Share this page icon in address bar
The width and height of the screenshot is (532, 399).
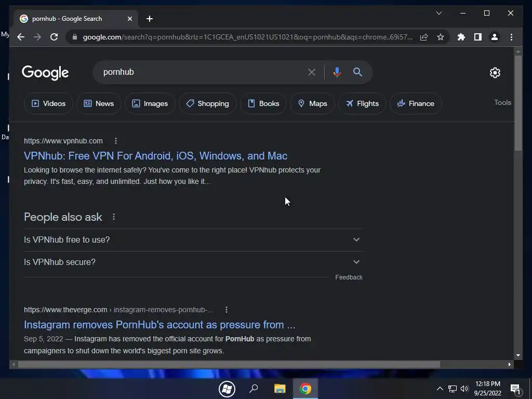coord(424,37)
